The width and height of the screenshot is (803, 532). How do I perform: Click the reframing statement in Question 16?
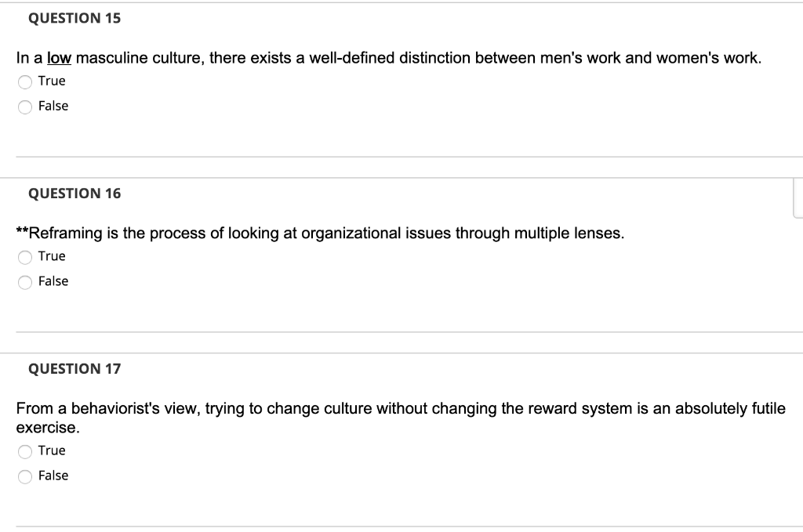click(x=319, y=231)
